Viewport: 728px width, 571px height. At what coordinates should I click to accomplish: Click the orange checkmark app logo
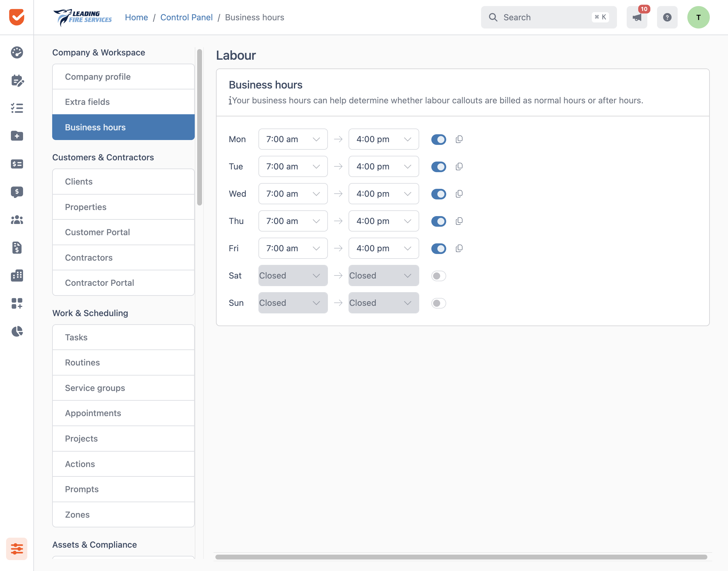[x=17, y=17]
